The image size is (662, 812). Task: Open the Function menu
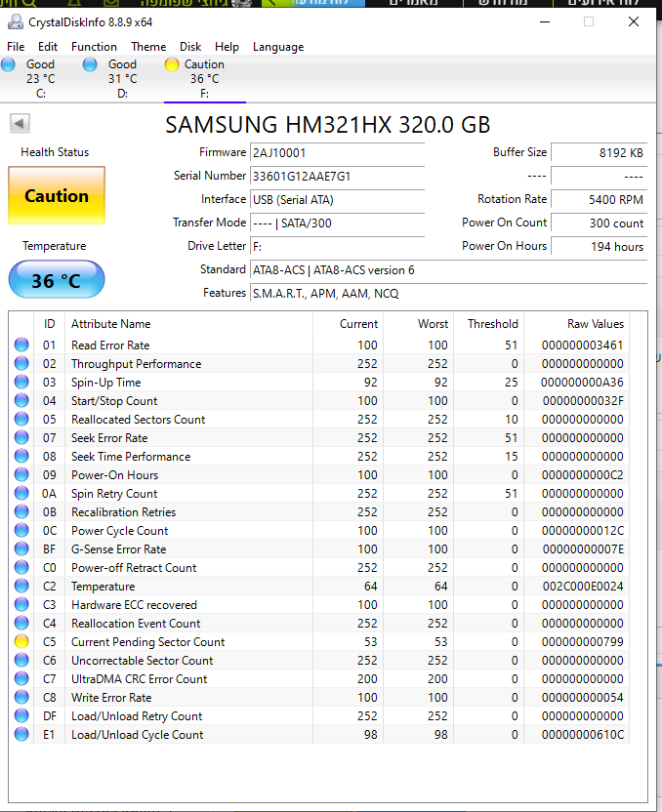pyautogui.click(x=94, y=47)
